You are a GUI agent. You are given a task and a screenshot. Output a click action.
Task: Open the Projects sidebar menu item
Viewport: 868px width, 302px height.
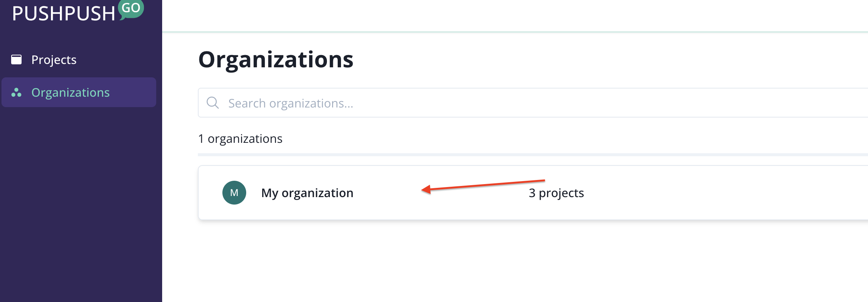(x=54, y=60)
